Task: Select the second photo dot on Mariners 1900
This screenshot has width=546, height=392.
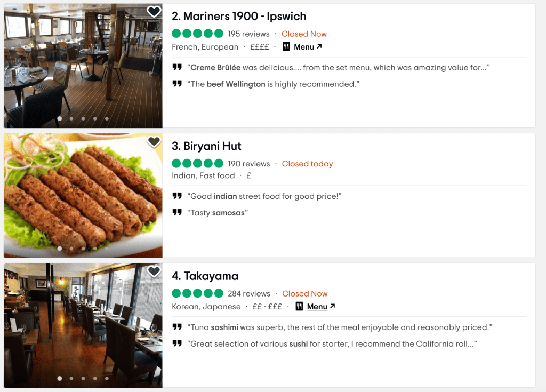Action: [71, 118]
